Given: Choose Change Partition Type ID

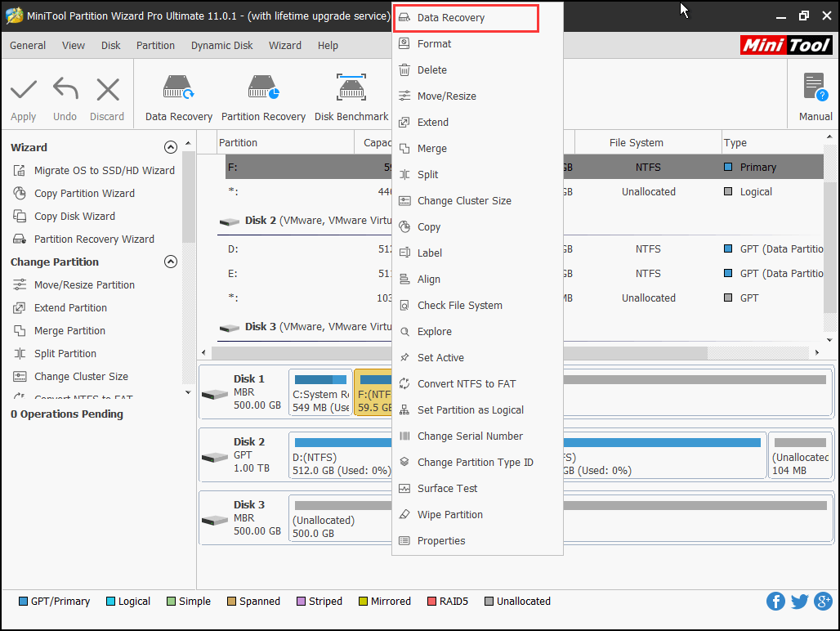Looking at the screenshot, I should click(477, 463).
